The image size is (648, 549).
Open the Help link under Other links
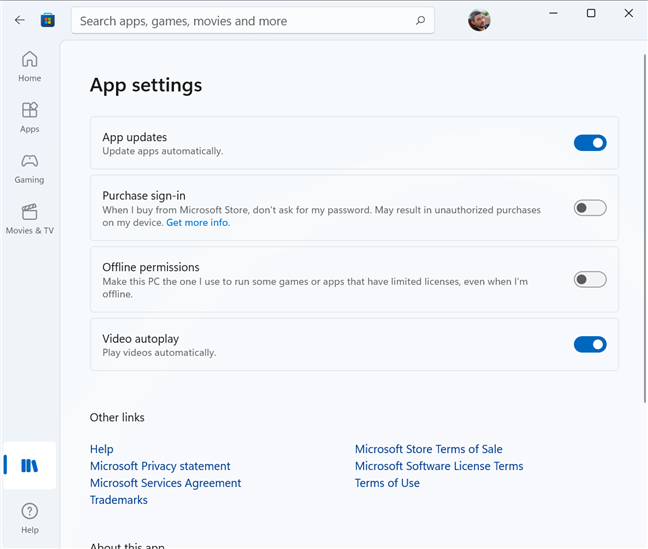102,449
